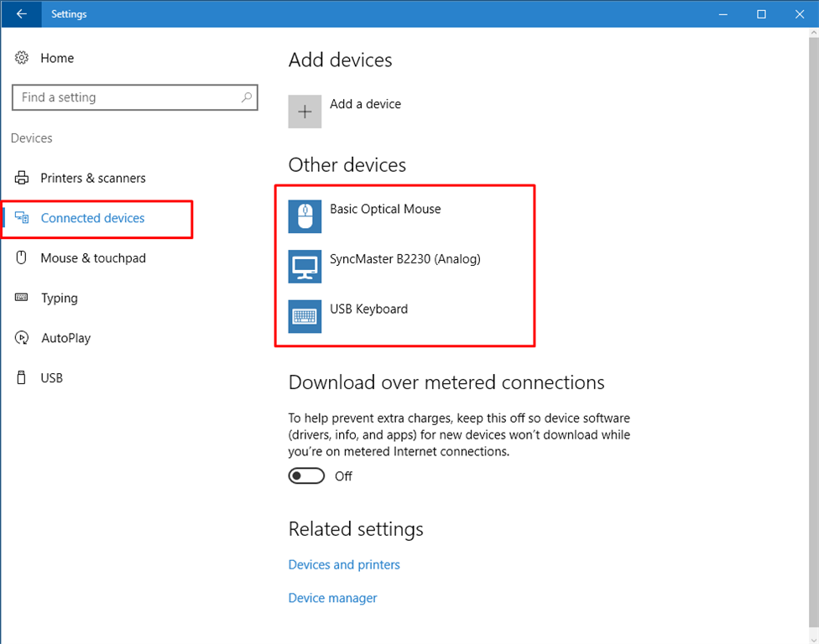819x644 pixels.
Task: Click the Add a device label
Action: 365,104
